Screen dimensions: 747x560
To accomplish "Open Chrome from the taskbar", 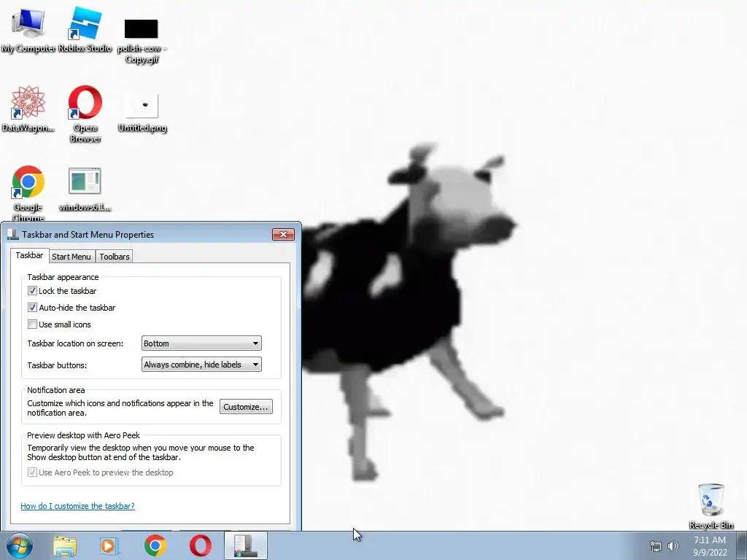I will click(x=155, y=545).
